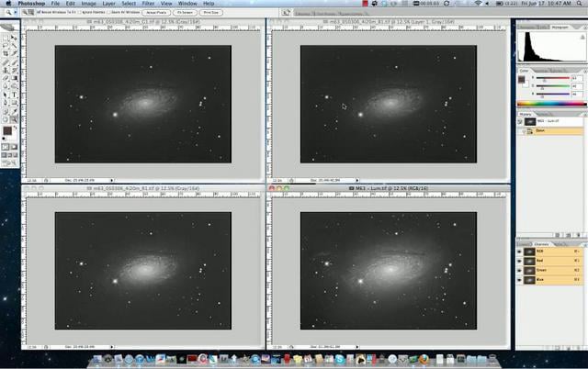The image size is (588, 369).
Task: Select the Clone Stamp tool
Action: coord(6,71)
